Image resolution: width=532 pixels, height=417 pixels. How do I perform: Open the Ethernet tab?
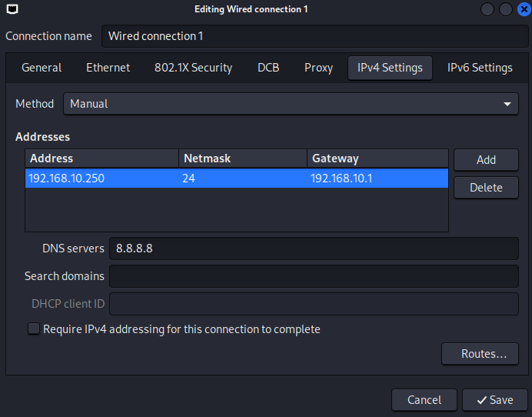108,68
